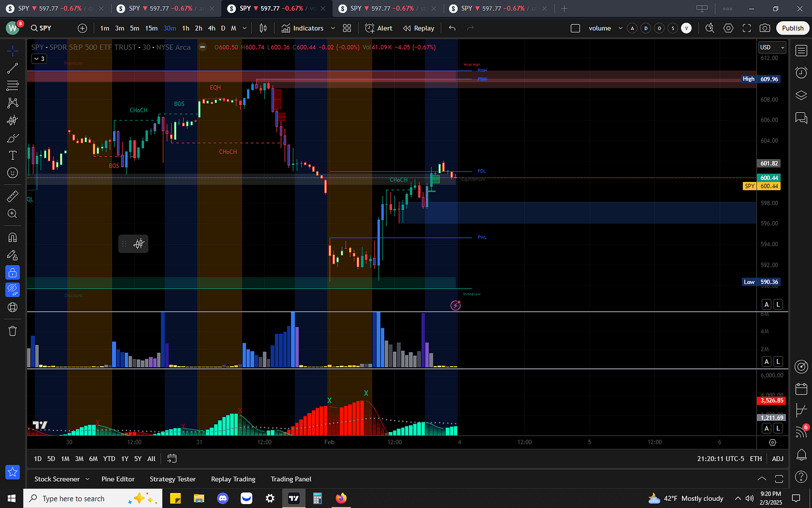
Task: Open favorite indicators dropdown arrow beside Indicators
Action: 333,28
